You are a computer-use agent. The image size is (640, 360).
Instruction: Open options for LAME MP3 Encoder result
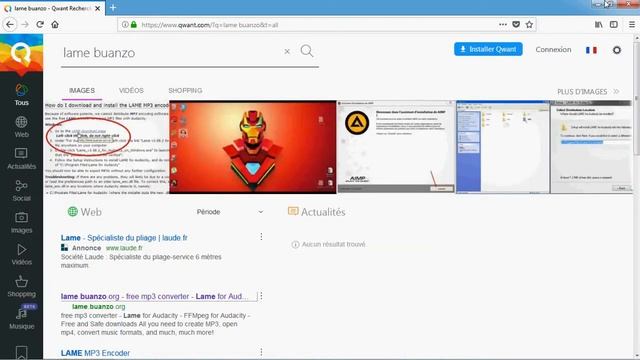(261, 352)
